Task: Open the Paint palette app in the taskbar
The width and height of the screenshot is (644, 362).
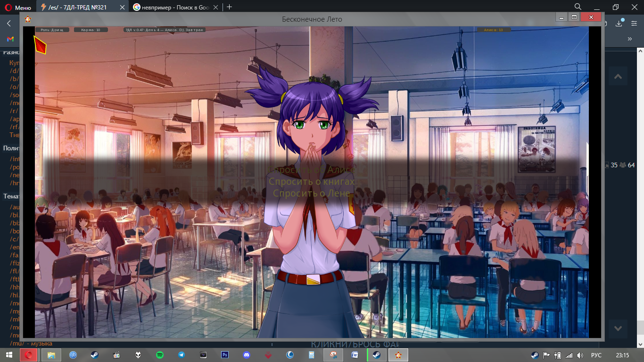Action: [333, 355]
